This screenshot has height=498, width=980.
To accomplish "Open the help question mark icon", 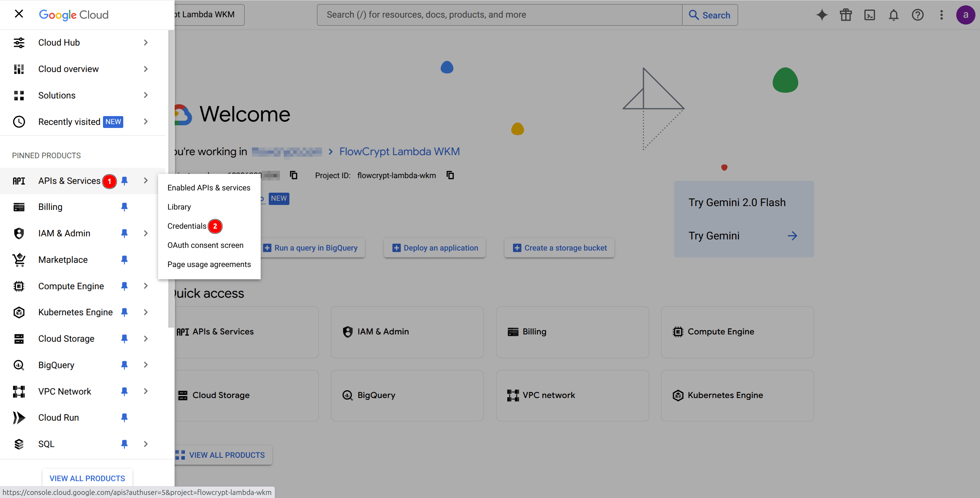I will coord(918,15).
